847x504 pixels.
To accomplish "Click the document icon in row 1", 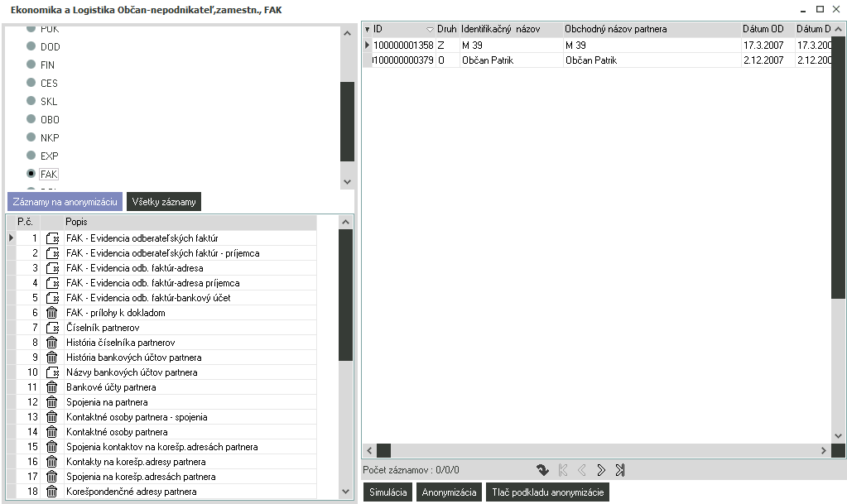I will 52,238.
